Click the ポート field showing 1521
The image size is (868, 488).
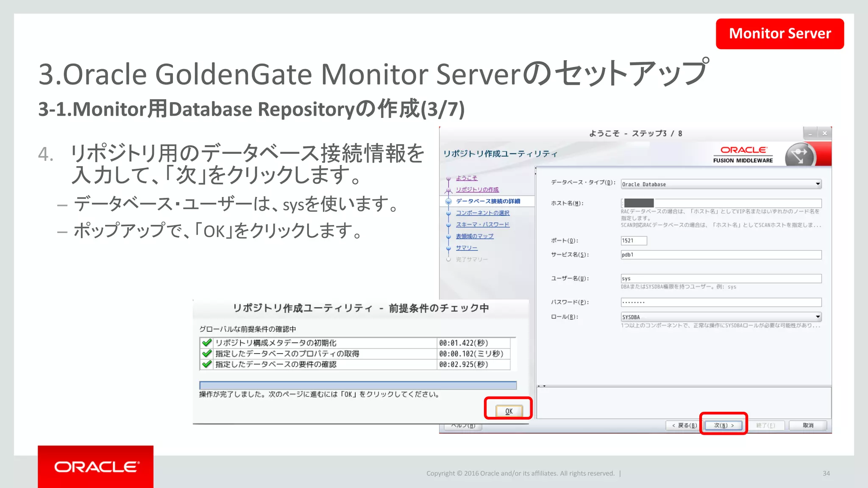click(634, 241)
